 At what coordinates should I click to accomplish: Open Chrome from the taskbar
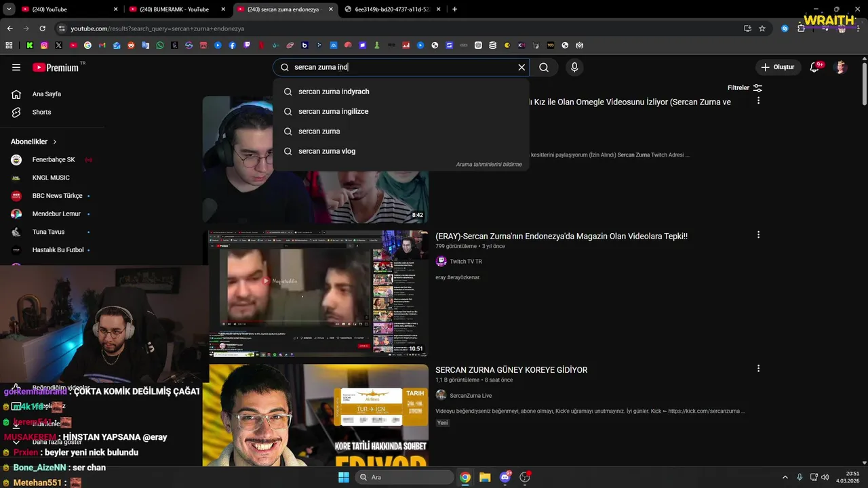[x=465, y=477]
